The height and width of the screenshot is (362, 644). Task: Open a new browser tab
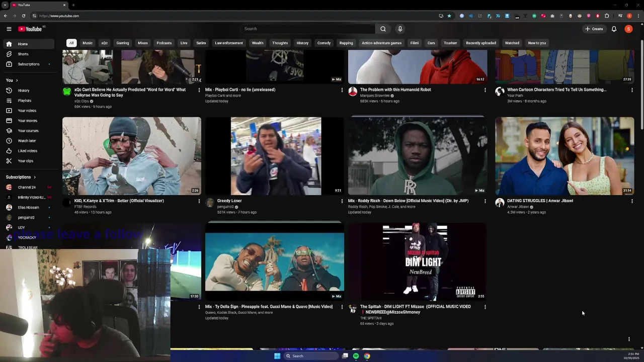(73, 5)
